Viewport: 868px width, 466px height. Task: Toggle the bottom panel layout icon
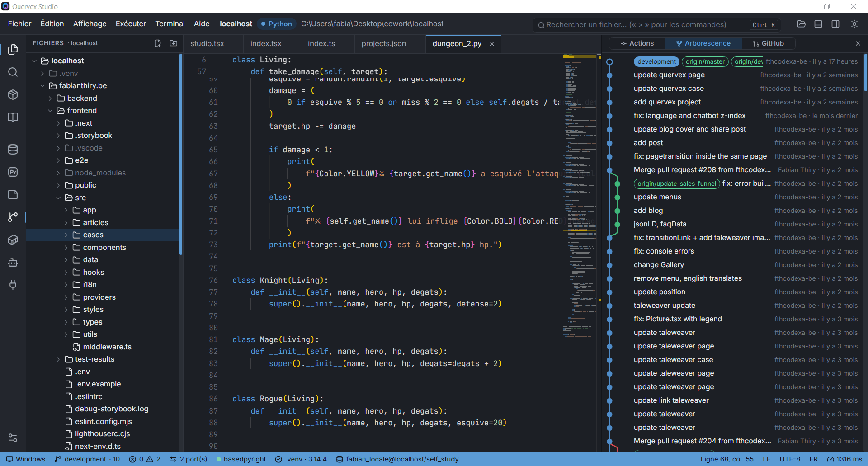(818, 24)
